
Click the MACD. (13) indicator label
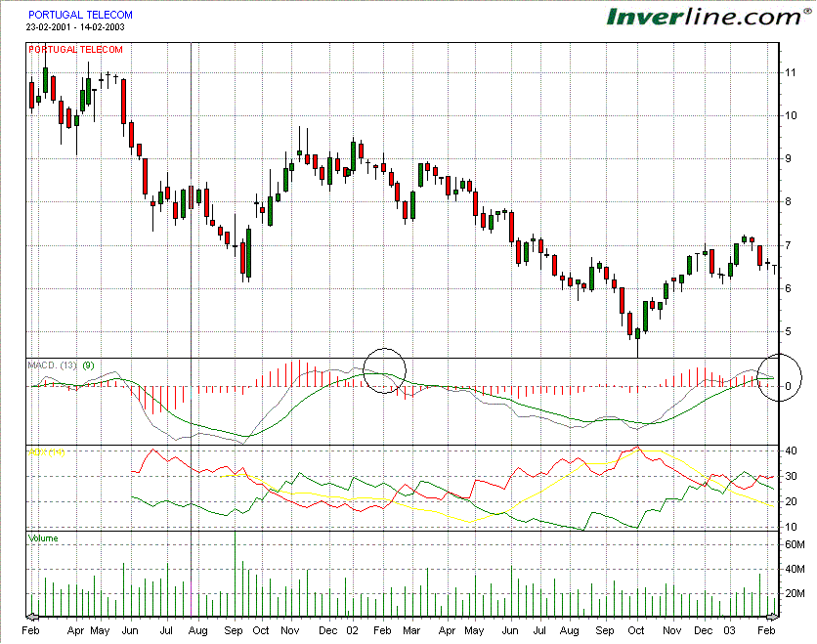pos(52,365)
